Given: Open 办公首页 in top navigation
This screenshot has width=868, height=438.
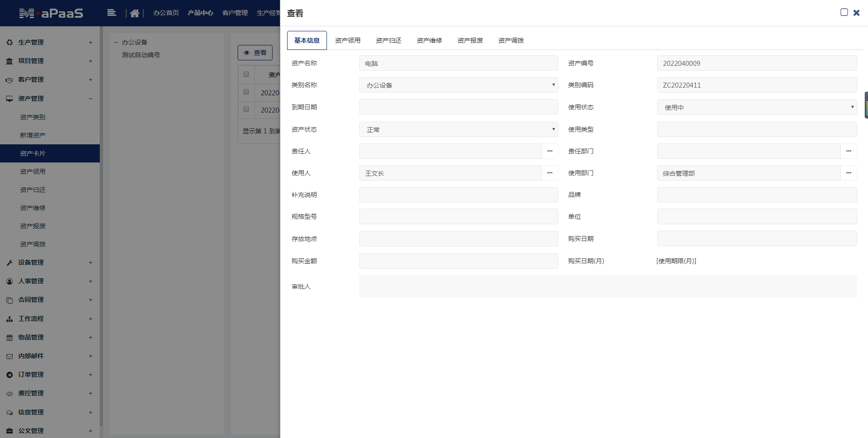Looking at the screenshot, I should click(x=166, y=13).
